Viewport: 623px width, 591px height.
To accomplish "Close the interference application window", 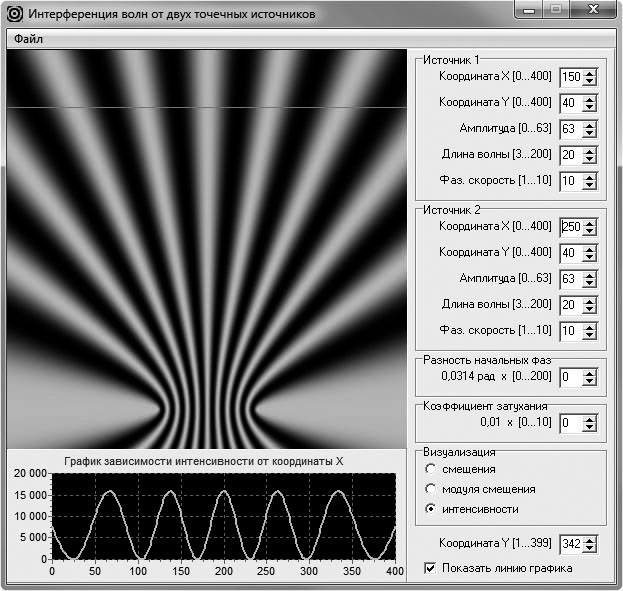I will click(593, 10).
